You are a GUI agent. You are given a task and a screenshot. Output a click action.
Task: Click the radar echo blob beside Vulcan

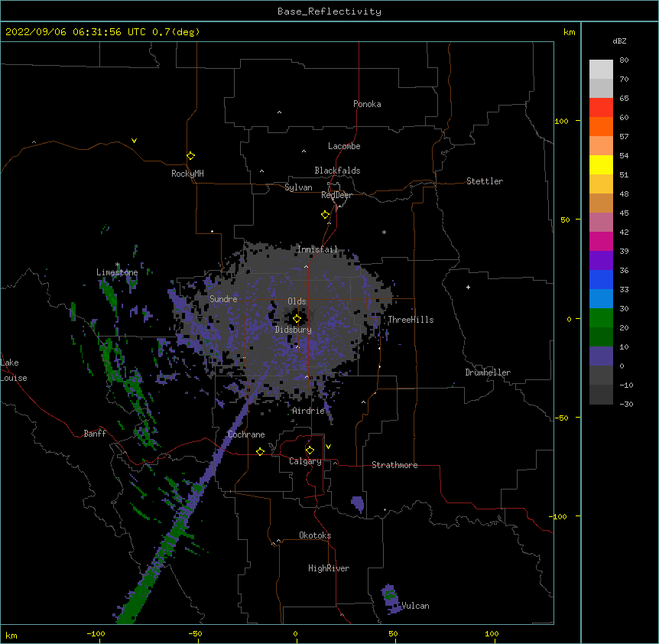click(x=391, y=599)
